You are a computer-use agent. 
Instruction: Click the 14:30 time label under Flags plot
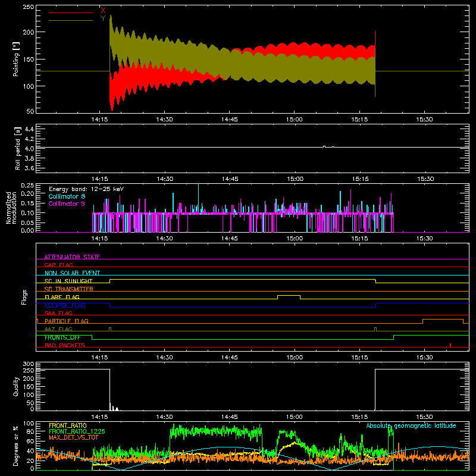coord(165,358)
